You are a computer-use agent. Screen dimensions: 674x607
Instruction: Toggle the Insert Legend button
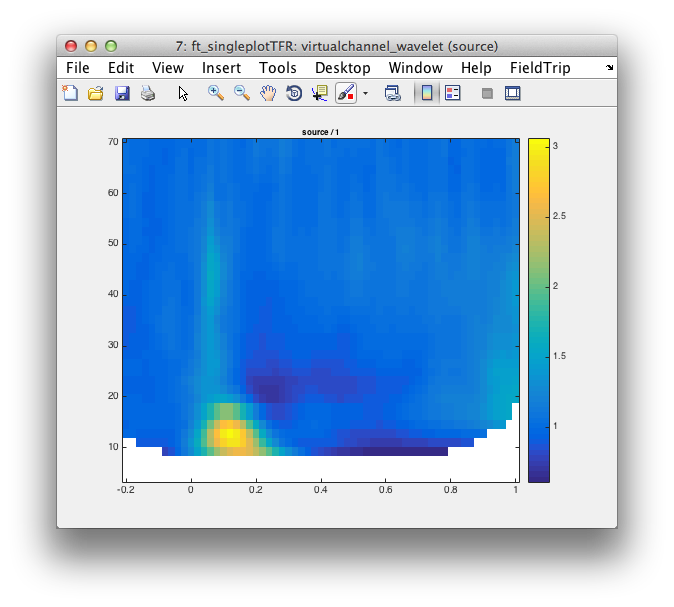[x=453, y=93]
